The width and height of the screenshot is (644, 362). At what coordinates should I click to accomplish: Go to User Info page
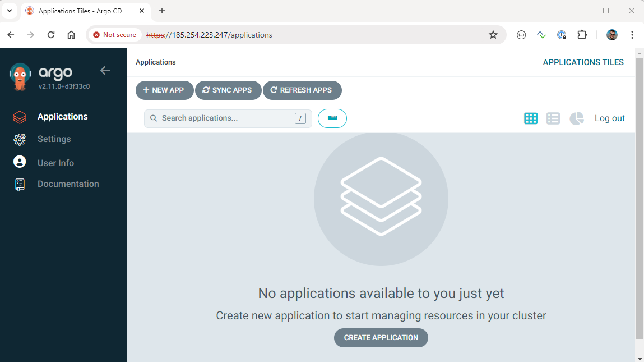coord(55,163)
